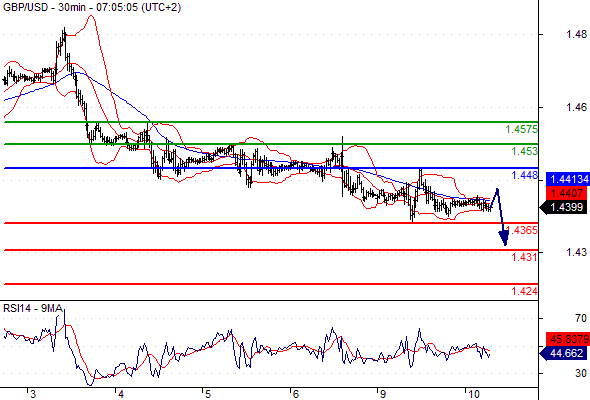Click the 30 level on RSI axis
The image size is (590, 400).
(581, 373)
